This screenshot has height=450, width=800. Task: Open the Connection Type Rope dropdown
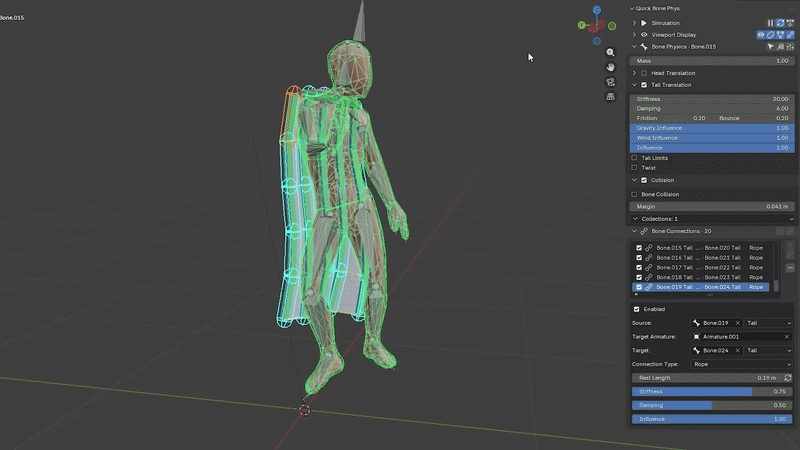(x=742, y=364)
